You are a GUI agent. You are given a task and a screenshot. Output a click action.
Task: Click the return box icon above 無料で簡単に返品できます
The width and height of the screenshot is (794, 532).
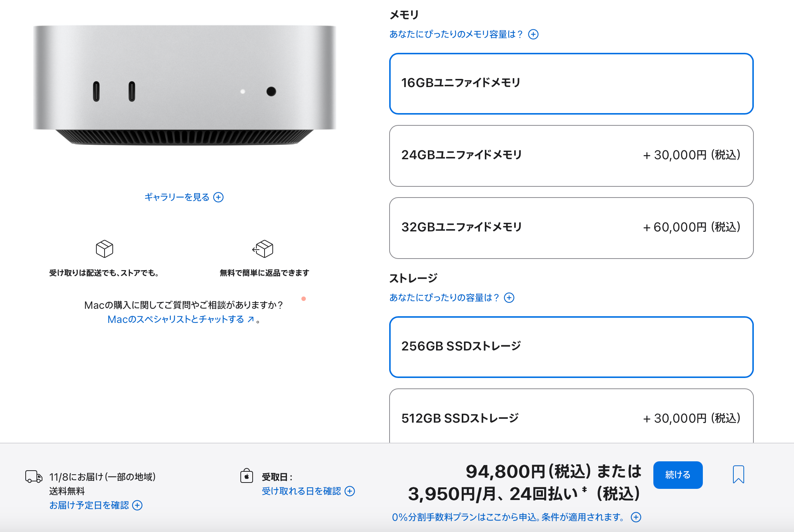pos(263,249)
